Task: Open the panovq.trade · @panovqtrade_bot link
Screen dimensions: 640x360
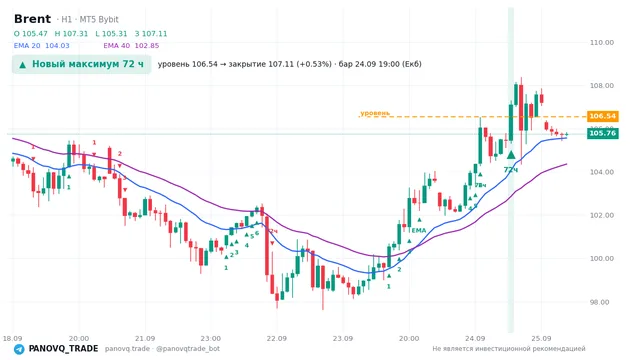Action: [x=162, y=349]
